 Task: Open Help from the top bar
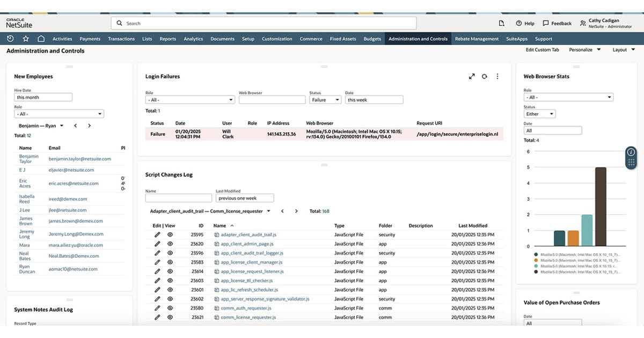click(524, 23)
